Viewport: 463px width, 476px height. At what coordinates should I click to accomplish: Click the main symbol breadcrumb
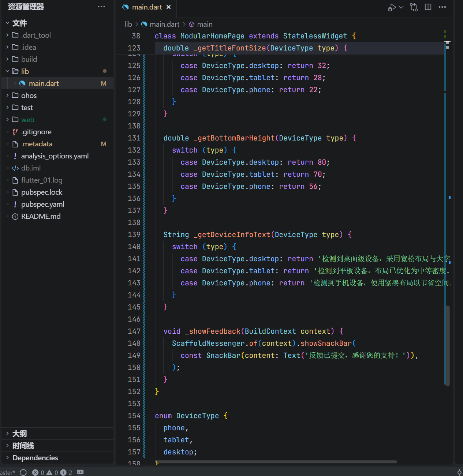[201, 24]
